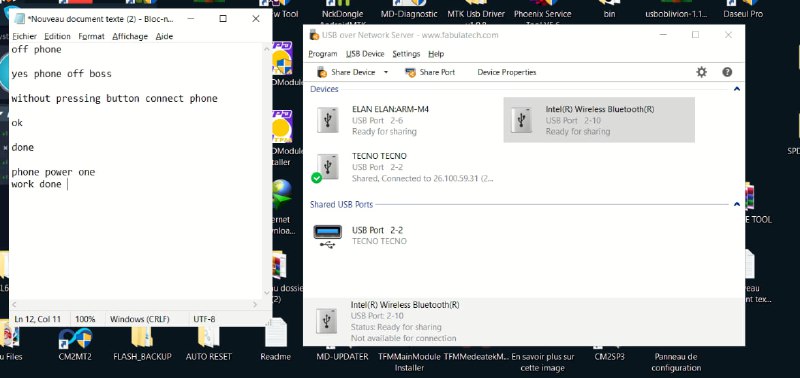Image resolution: width=800 pixels, height=378 pixels.
Task: Select the NckDongle AndroidMTK desktop shortcut
Action: coord(342,11)
